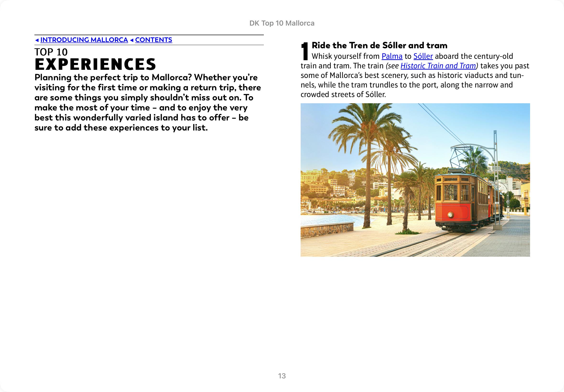
Task: Click the arrow before Introducing Mallorca link
Action: (37, 40)
